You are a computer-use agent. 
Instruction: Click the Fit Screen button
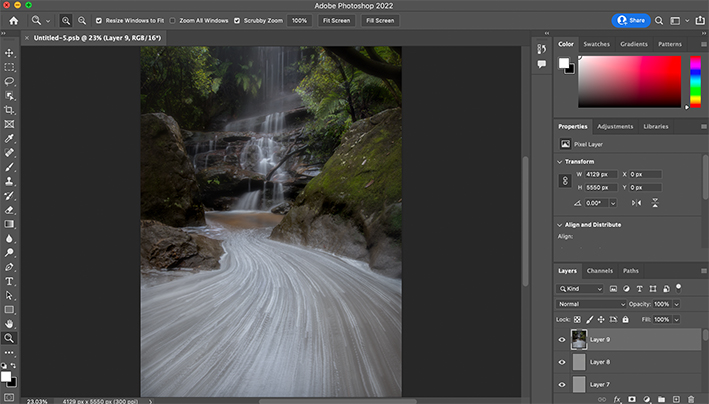pyautogui.click(x=337, y=20)
